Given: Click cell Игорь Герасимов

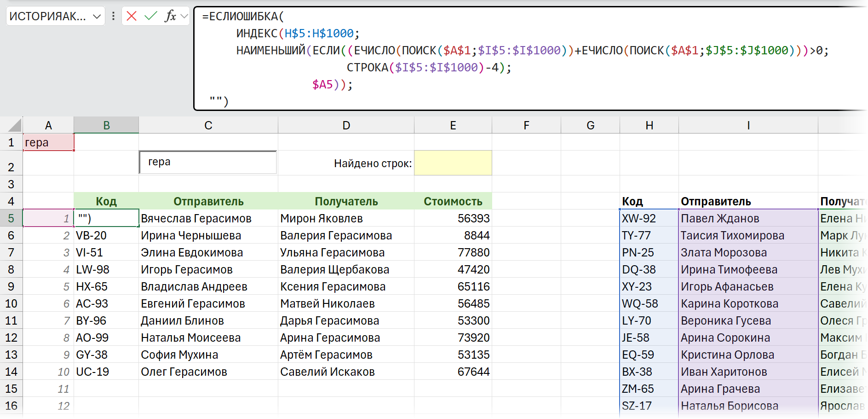Looking at the screenshot, I should (208, 269).
